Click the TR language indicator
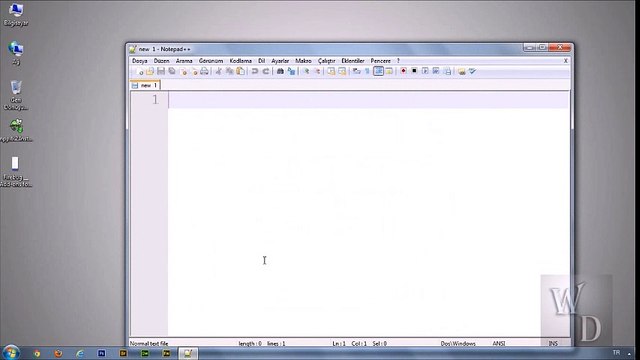The width and height of the screenshot is (640, 360). pyautogui.click(x=616, y=353)
